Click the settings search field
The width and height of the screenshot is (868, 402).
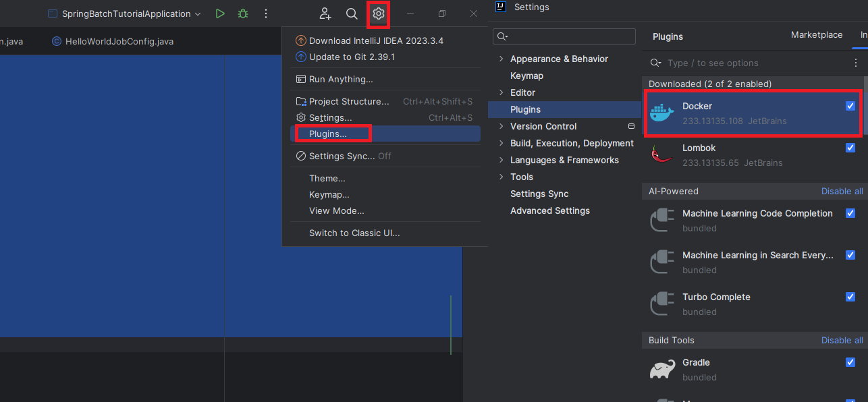(564, 36)
